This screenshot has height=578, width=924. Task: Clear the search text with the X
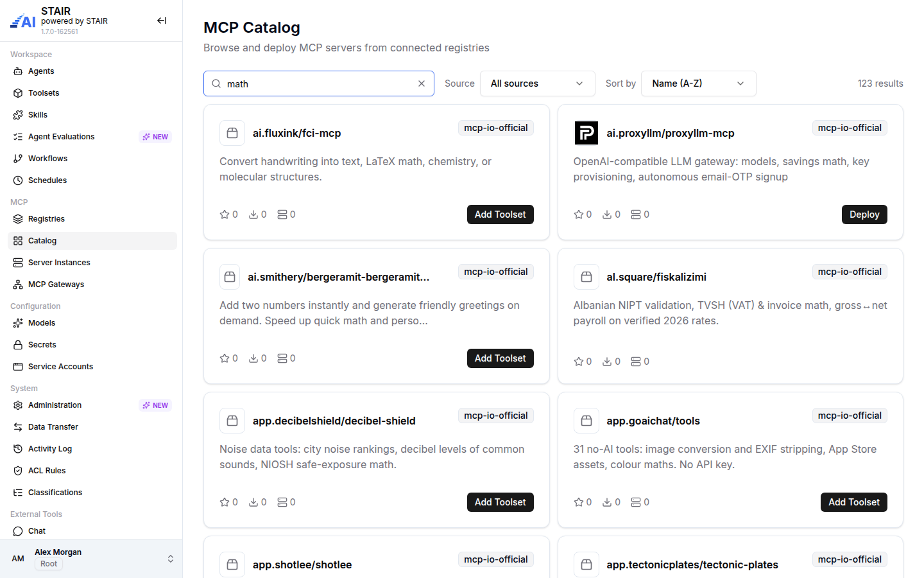coord(422,83)
